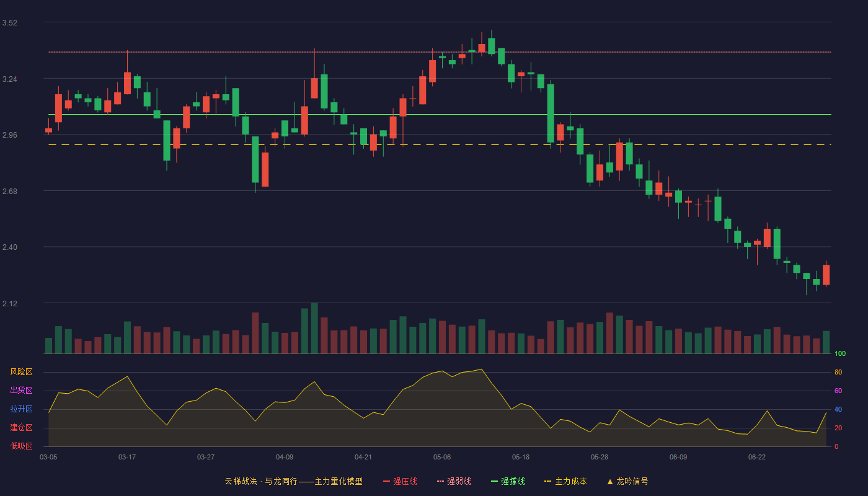Select the 风险区 zone label
This screenshot has height=496, width=868.
(x=21, y=372)
